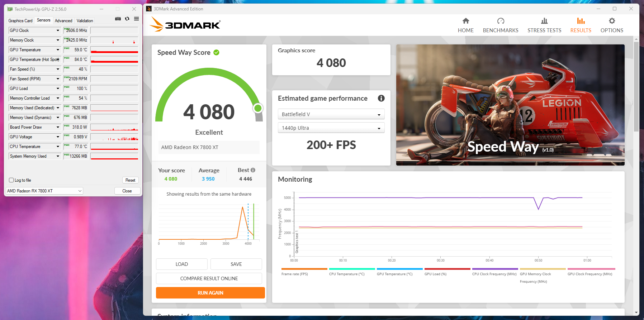Click the 3DMark logo
644x320 pixels.
coord(185,24)
